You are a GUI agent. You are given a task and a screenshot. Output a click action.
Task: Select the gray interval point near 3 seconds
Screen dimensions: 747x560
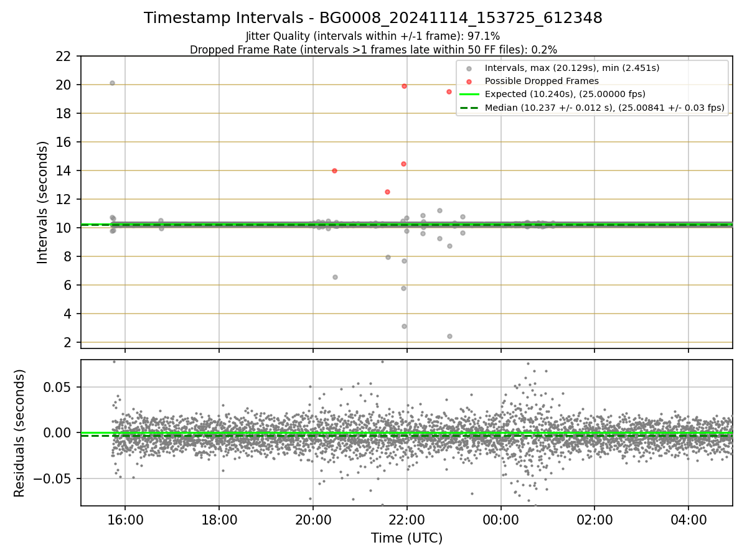[404, 326]
